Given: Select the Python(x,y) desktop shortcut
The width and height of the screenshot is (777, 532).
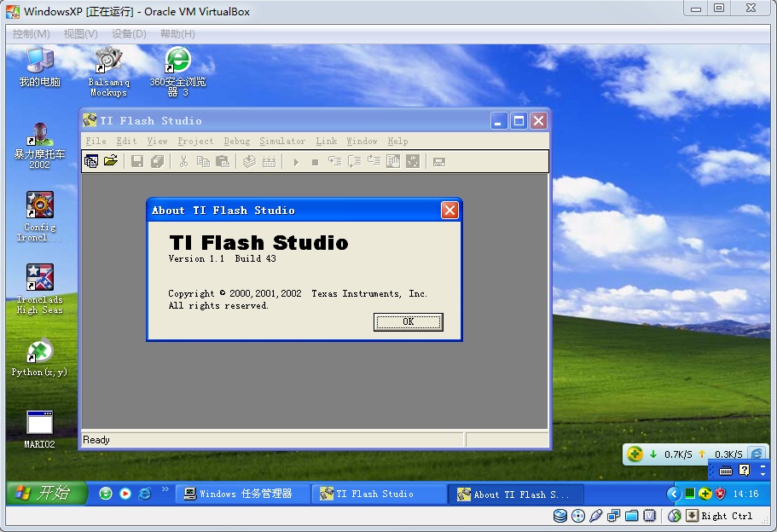Looking at the screenshot, I should coord(39,357).
